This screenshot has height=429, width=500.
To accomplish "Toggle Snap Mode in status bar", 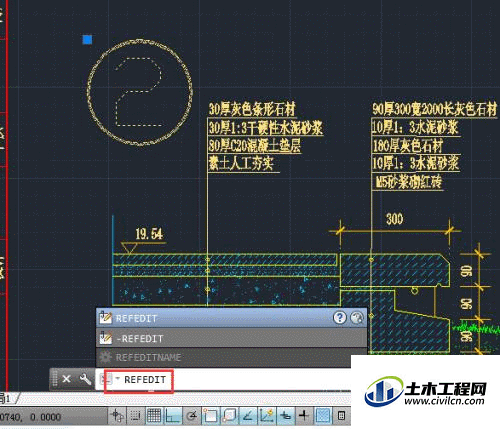I will tap(136, 416).
